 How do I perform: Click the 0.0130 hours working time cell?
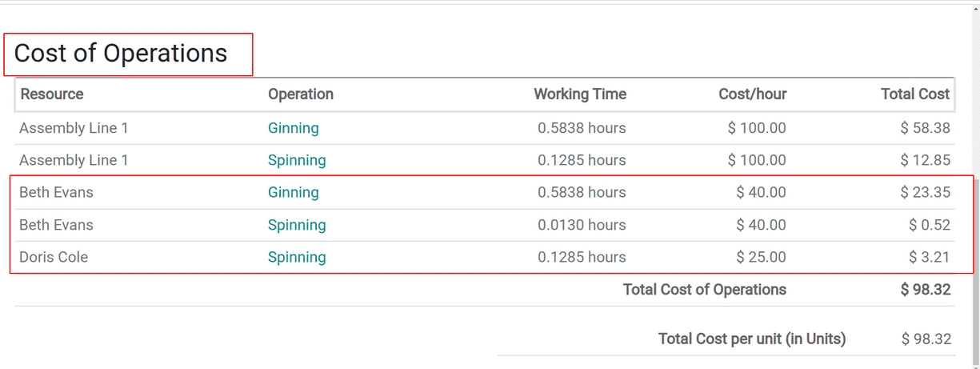click(582, 225)
